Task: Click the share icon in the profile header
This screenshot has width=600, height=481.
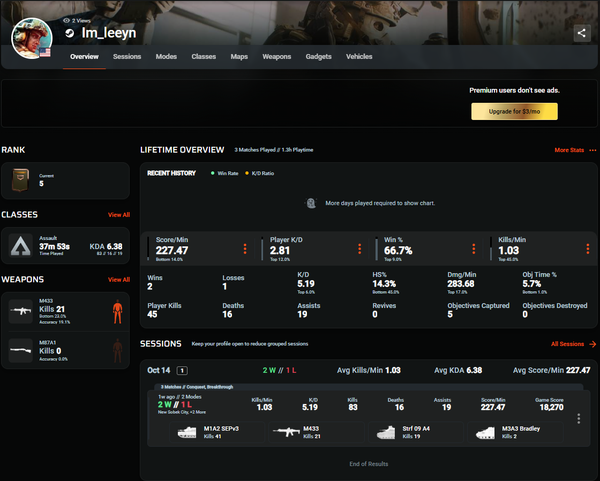Action: (582, 33)
